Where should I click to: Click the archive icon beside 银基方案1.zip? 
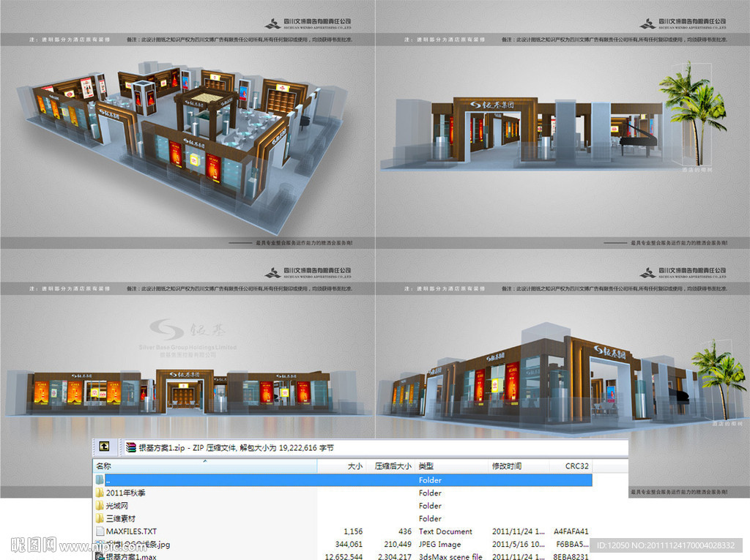click(x=130, y=447)
